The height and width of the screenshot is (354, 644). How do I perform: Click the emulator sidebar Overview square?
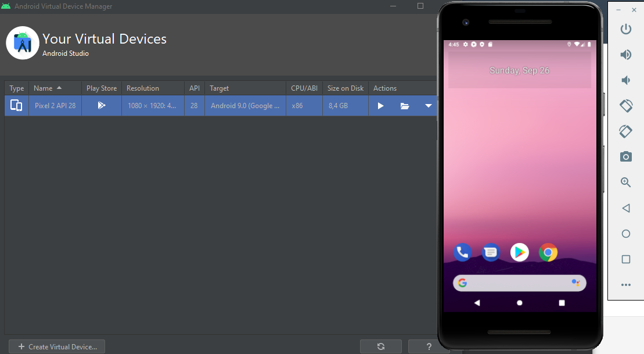(x=625, y=259)
